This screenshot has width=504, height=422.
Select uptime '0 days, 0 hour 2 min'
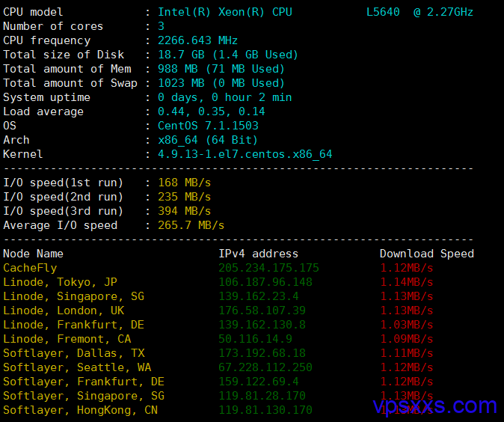[x=224, y=97]
